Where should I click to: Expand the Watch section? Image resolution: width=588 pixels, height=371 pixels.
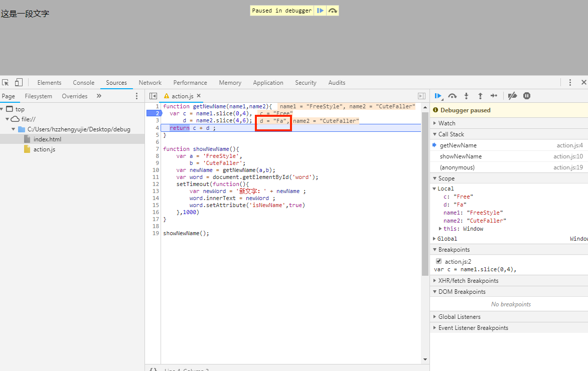[447, 123]
